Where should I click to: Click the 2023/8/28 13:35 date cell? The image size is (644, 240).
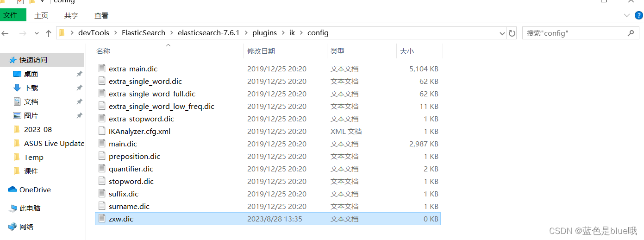point(275,219)
